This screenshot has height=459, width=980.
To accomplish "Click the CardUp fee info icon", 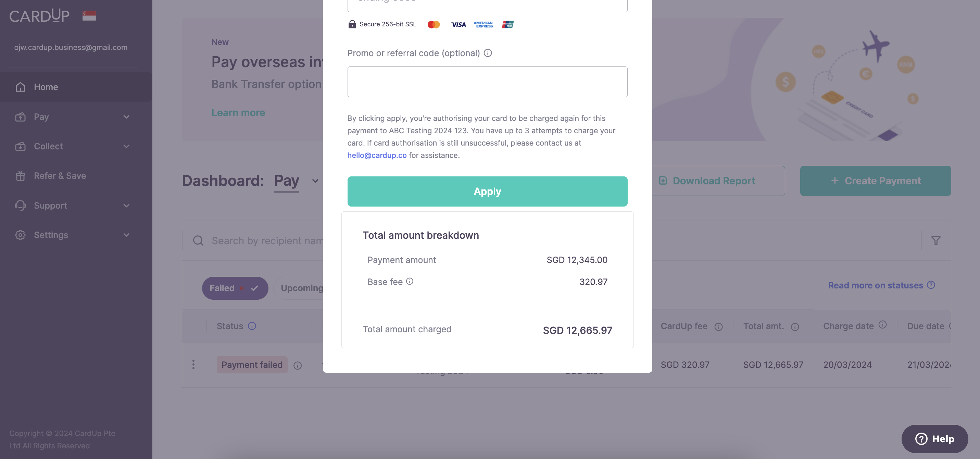I will point(718,327).
